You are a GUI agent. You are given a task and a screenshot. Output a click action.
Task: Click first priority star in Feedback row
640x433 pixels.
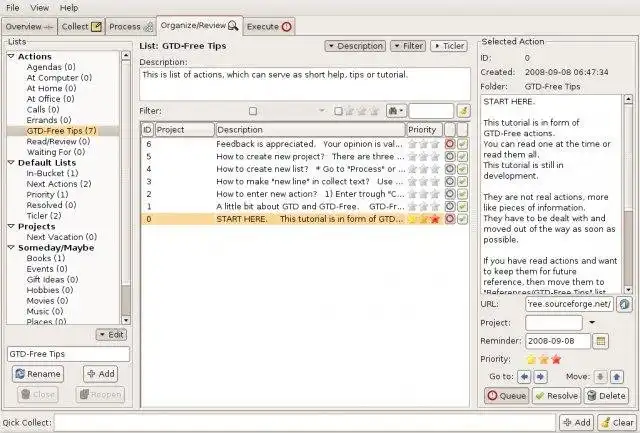(412, 144)
